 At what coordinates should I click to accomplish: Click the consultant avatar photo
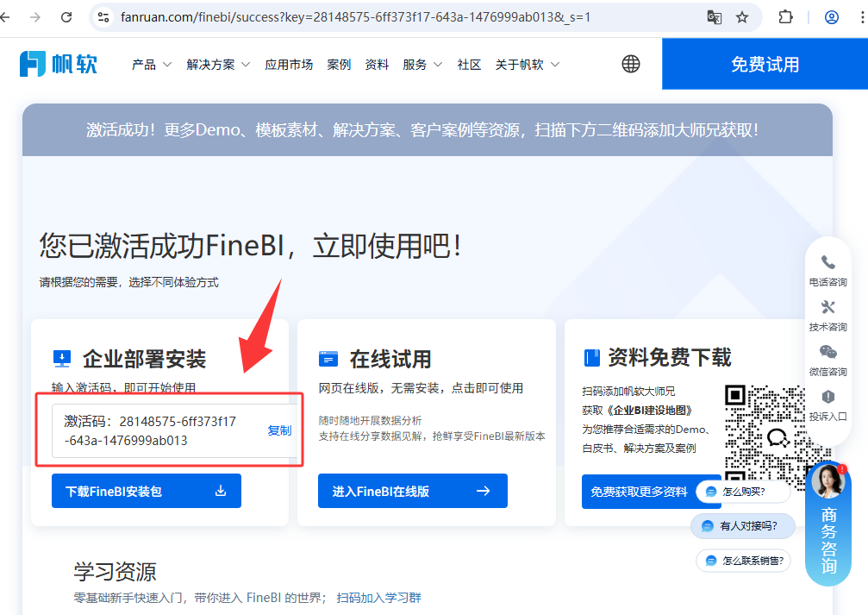click(828, 481)
